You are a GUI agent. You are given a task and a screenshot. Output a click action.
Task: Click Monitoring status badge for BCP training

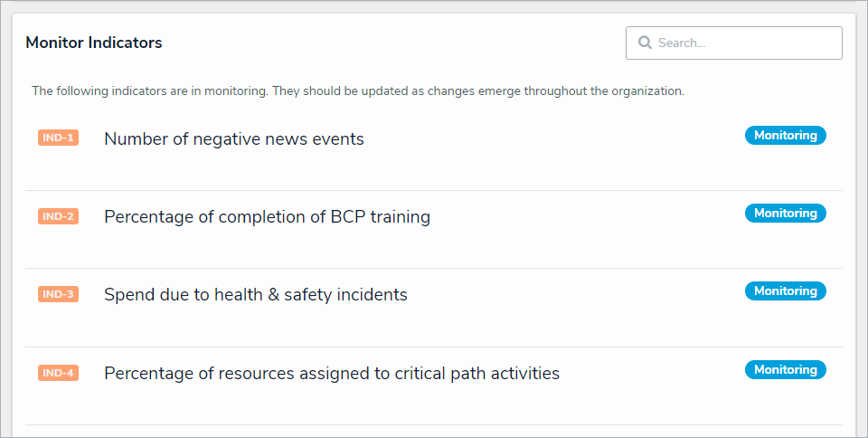pos(785,214)
